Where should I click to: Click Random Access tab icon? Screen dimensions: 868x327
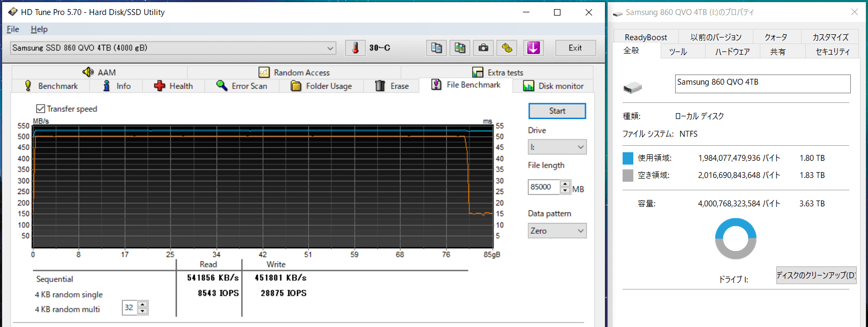coord(264,72)
